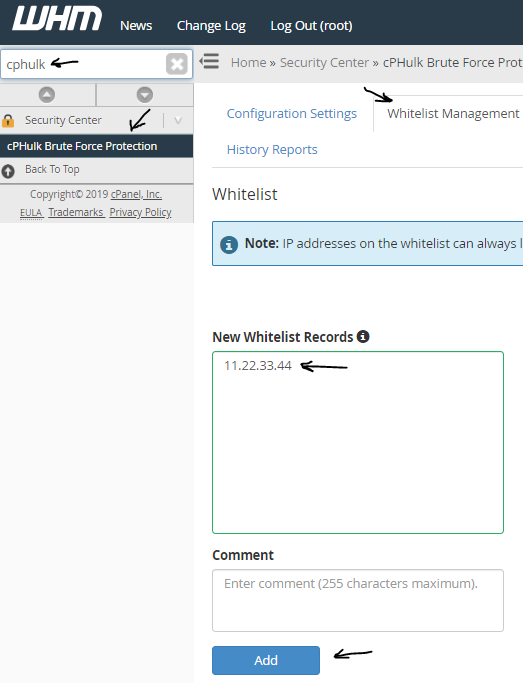Open the Trademarks link
This screenshot has height=683, width=523.
(76, 213)
